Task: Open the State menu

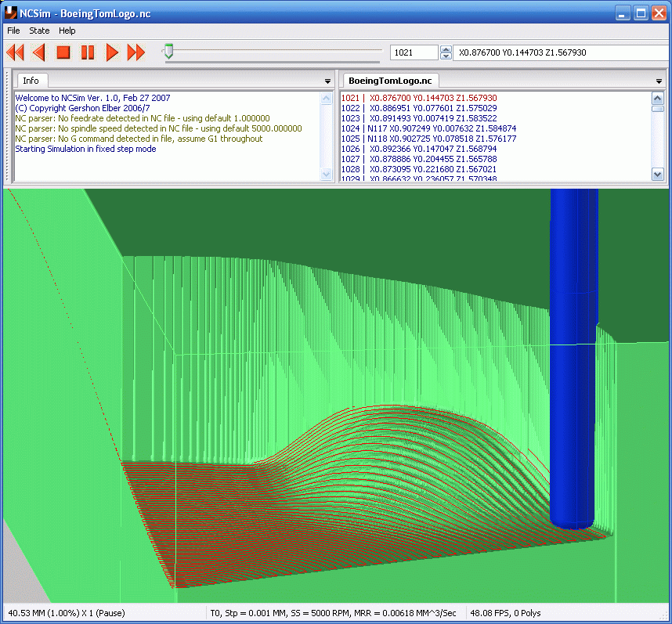Action: click(x=39, y=31)
